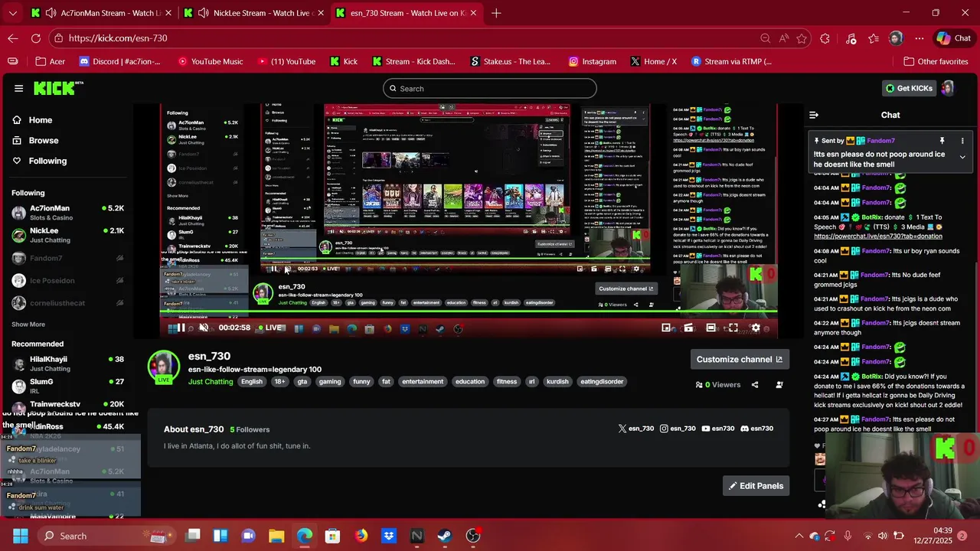Open the player settings gear
980x551 pixels.
tap(756, 328)
